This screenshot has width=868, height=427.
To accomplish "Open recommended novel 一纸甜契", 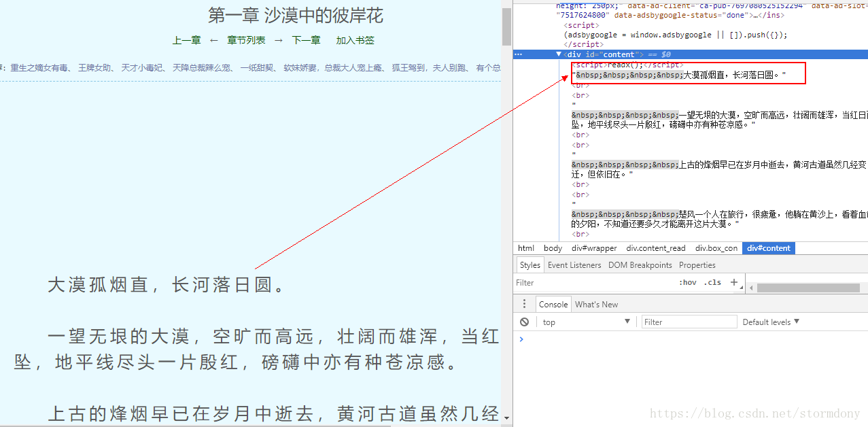I will click(x=258, y=67).
